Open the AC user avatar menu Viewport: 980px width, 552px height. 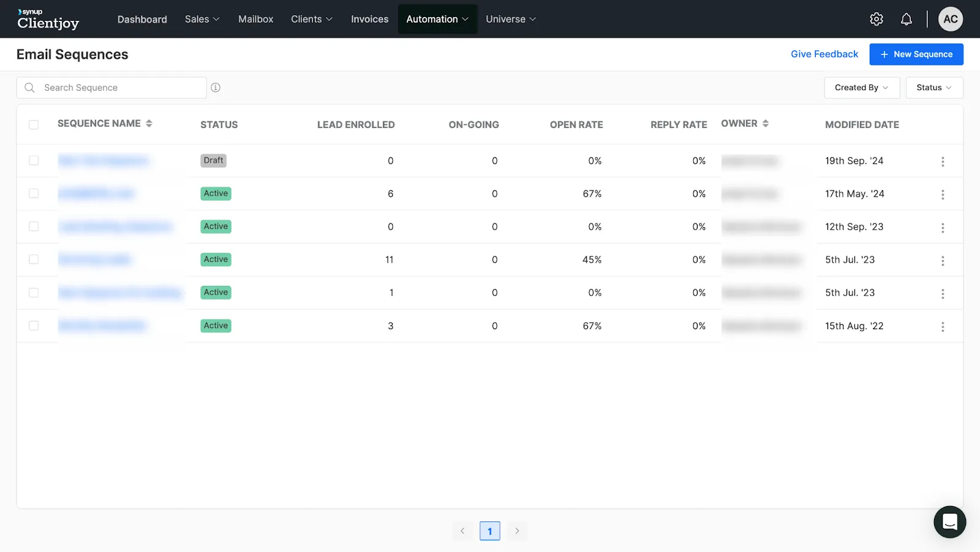click(x=951, y=19)
